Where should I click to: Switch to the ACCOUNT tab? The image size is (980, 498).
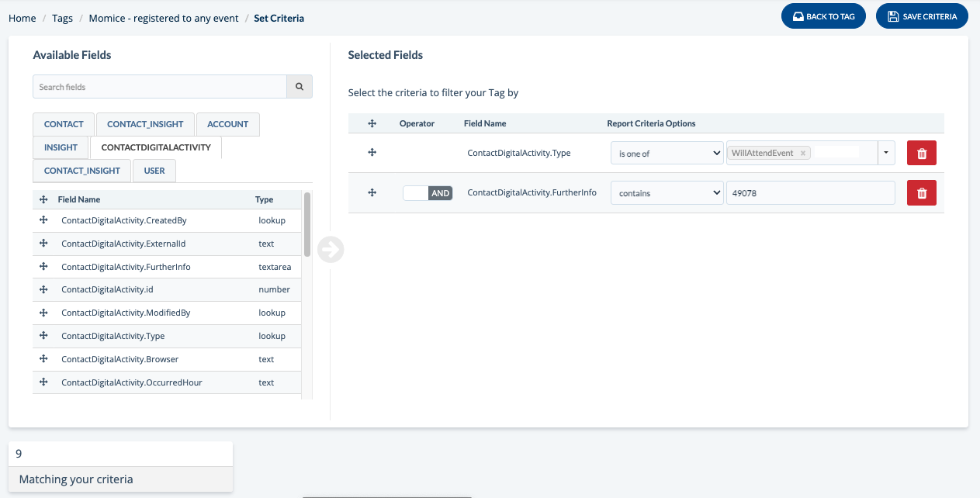click(x=227, y=124)
